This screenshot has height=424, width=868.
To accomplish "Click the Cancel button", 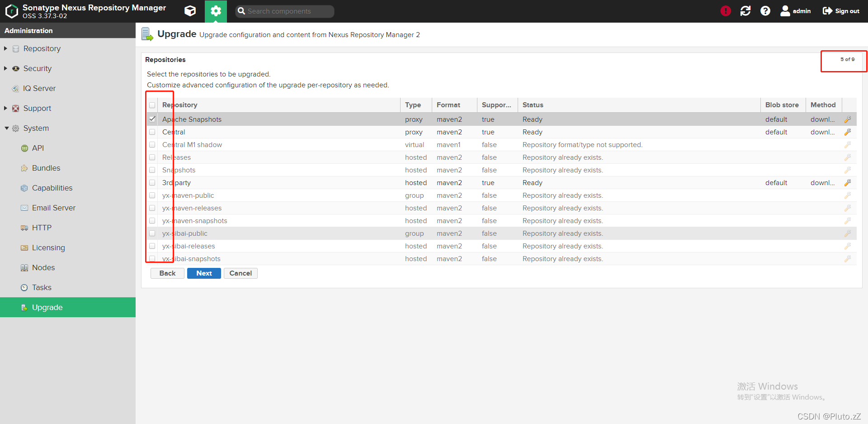I will tap(241, 273).
